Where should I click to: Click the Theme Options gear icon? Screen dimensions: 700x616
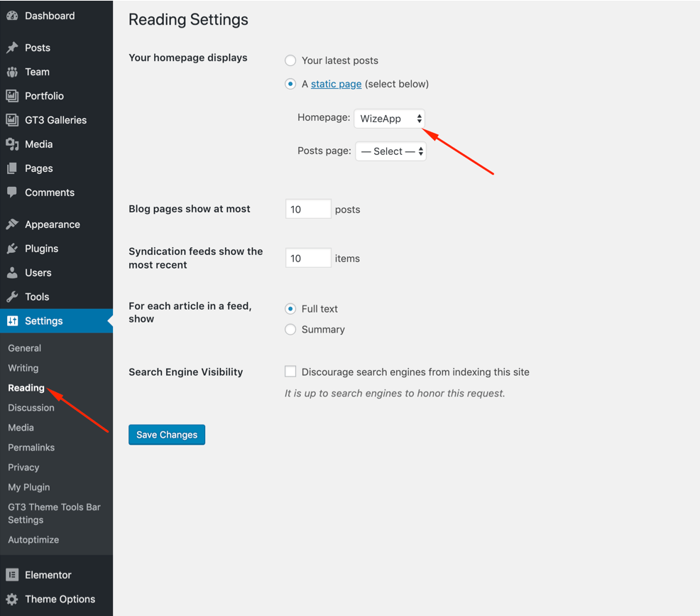[x=13, y=599]
